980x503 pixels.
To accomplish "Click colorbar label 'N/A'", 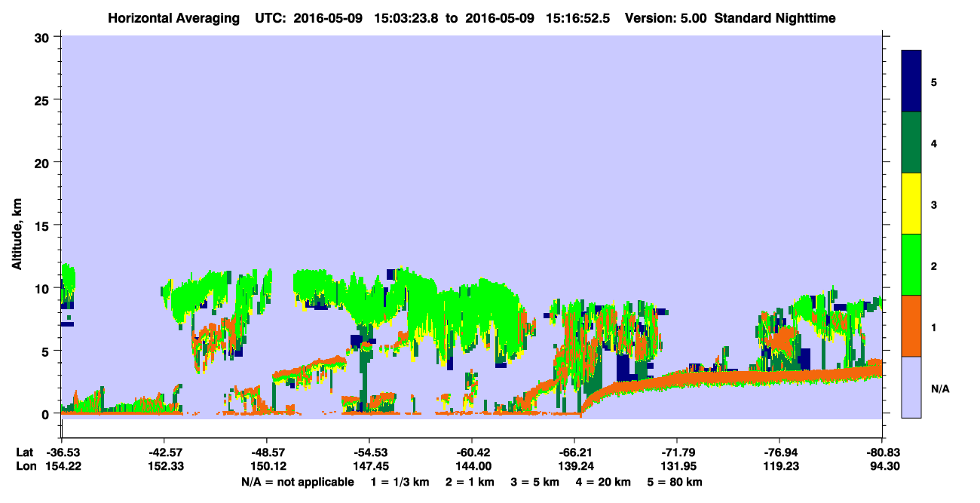I will [x=940, y=388].
